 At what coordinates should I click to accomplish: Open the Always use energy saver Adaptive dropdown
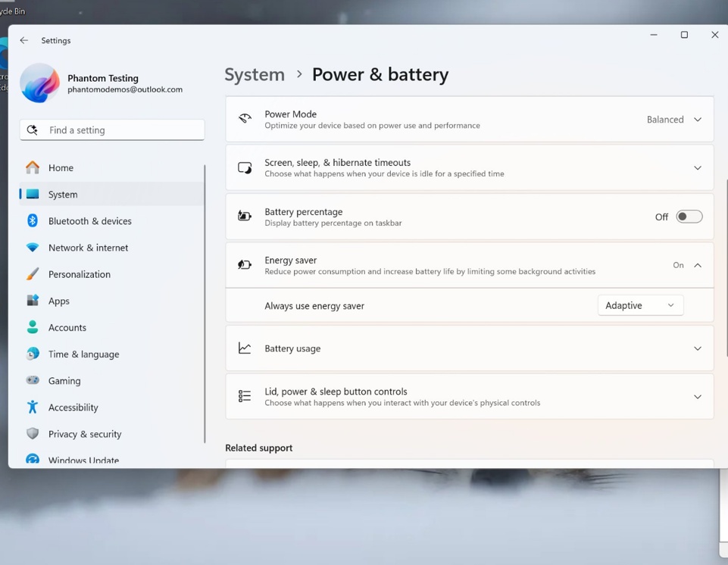pos(640,305)
